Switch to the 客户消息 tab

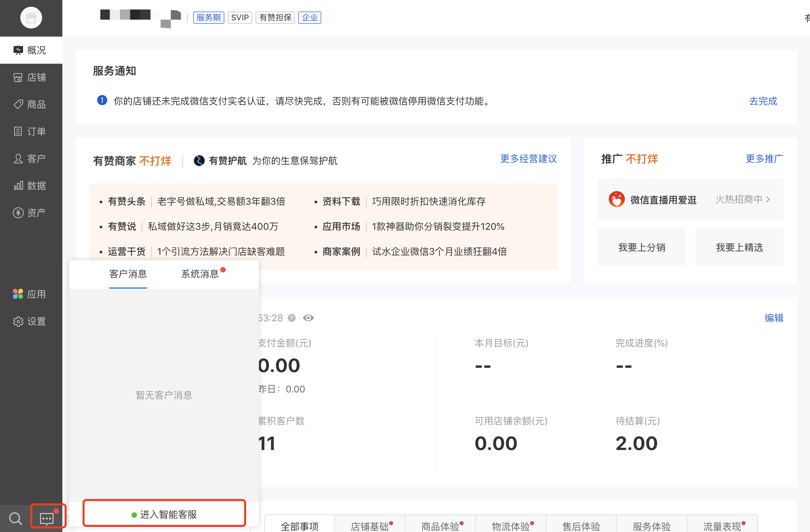click(128, 274)
